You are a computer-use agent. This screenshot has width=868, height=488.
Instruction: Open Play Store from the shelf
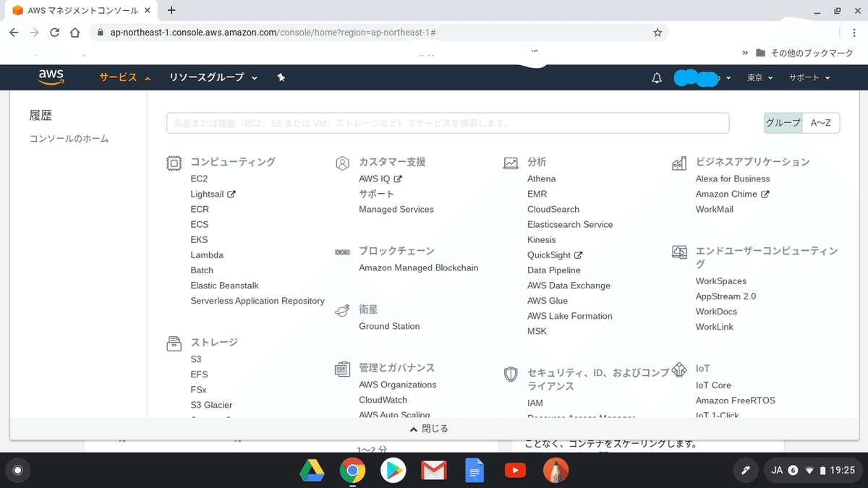[393, 471]
